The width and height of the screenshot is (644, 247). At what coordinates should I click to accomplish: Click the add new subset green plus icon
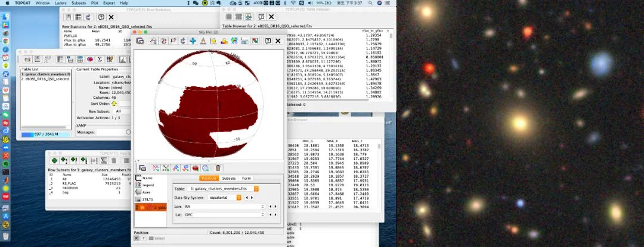pos(54,160)
